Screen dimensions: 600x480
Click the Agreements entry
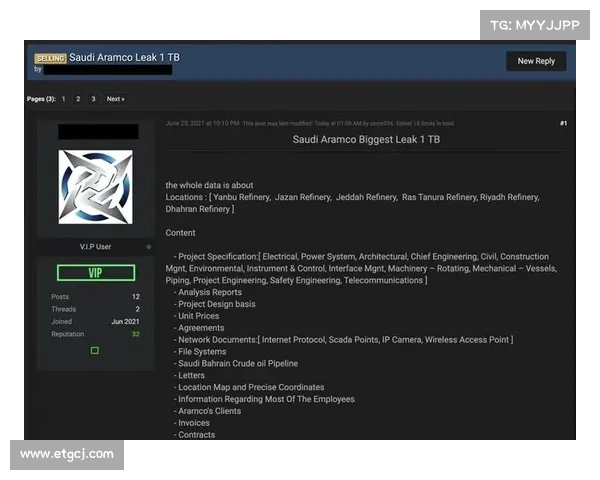(x=201, y=328)
